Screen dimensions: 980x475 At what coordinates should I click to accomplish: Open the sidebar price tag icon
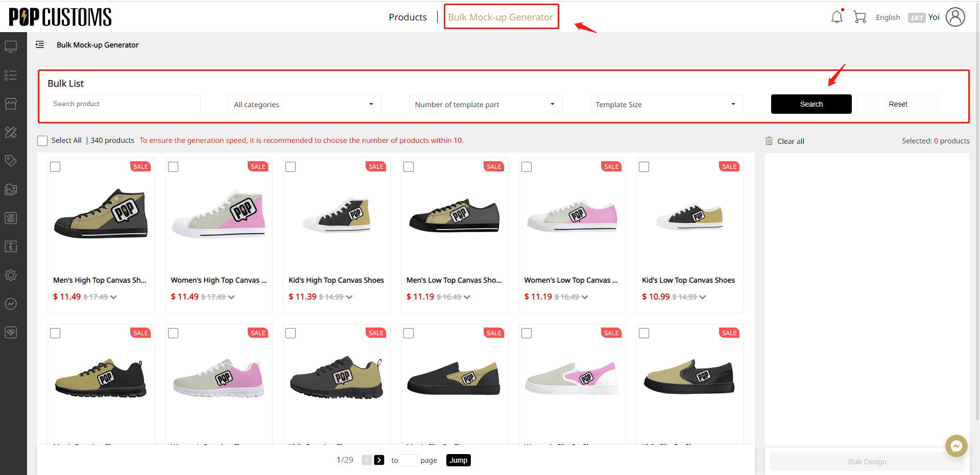click(x=11, y=161)
